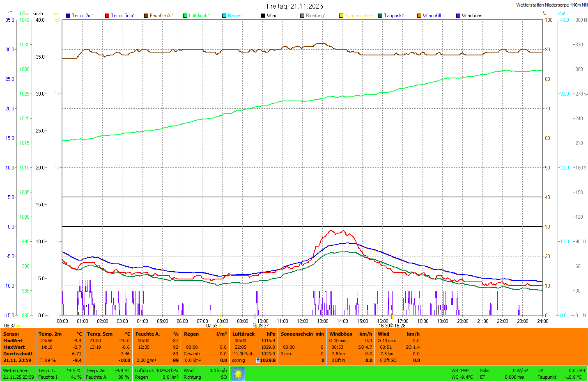Click the brown Feuchte A. legend square
The image size is (588, 382).
(146, 16)
